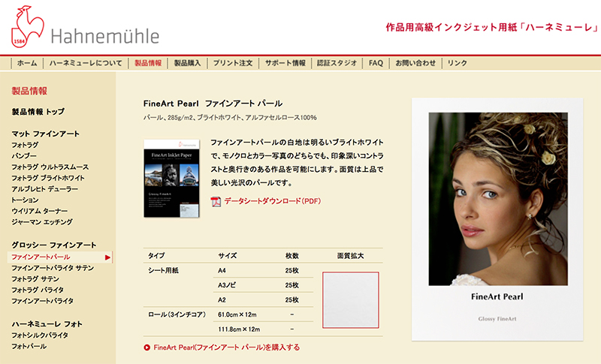Open ファインアートバライタ sidebar link under フォトラグ バライタ
The image size is (601, 364).
pos(42,301)
